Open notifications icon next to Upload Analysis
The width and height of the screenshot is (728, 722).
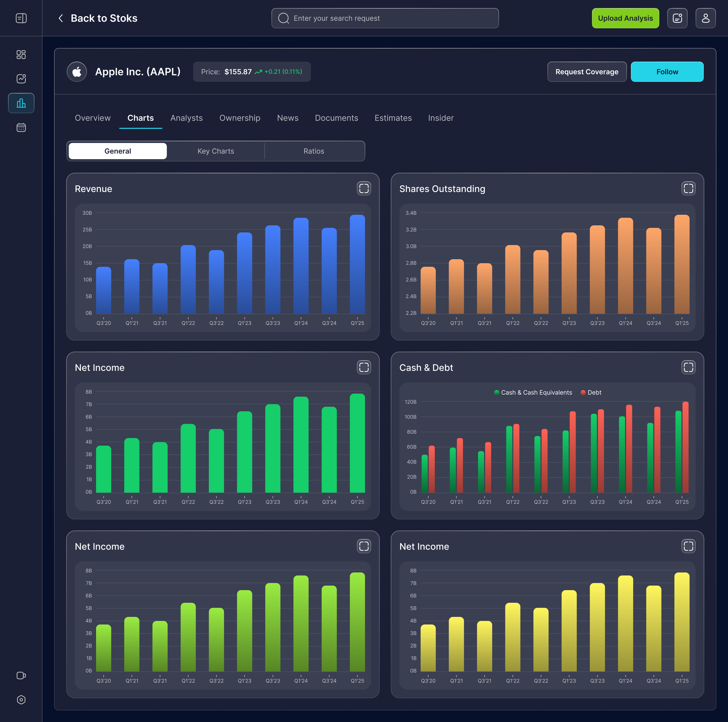pos(677,18)
